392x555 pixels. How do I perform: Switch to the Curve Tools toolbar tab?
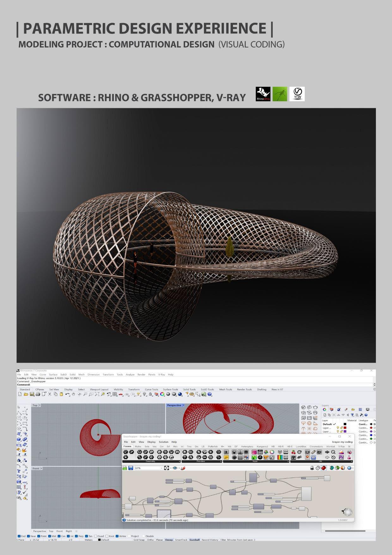[151, 390]
